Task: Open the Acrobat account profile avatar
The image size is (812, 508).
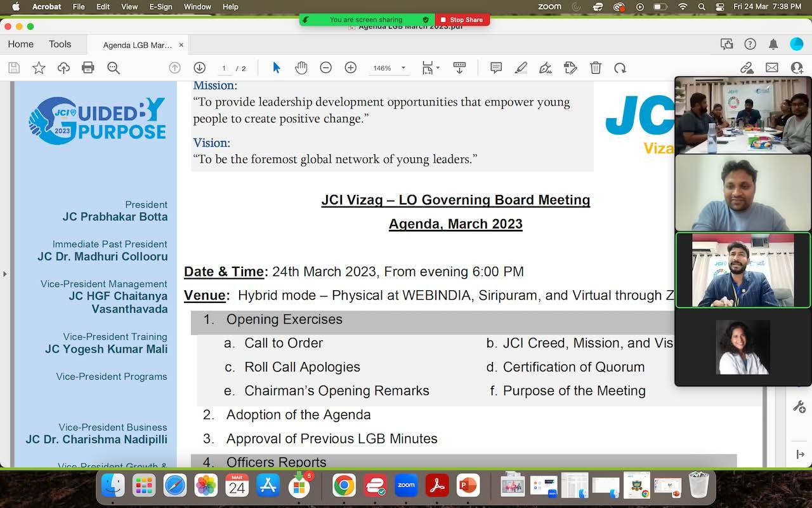Action: point(797,44)
